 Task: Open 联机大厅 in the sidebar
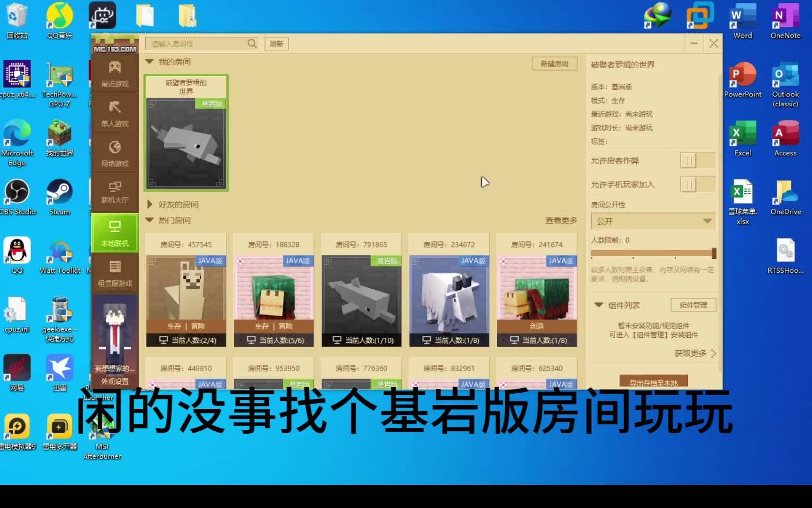coord(115,192)
